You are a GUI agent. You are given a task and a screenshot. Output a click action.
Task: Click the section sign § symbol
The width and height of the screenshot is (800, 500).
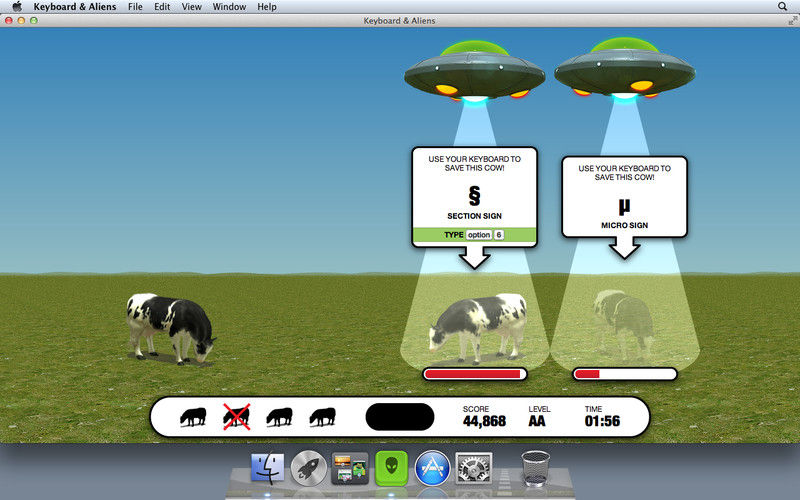point(474,195)
